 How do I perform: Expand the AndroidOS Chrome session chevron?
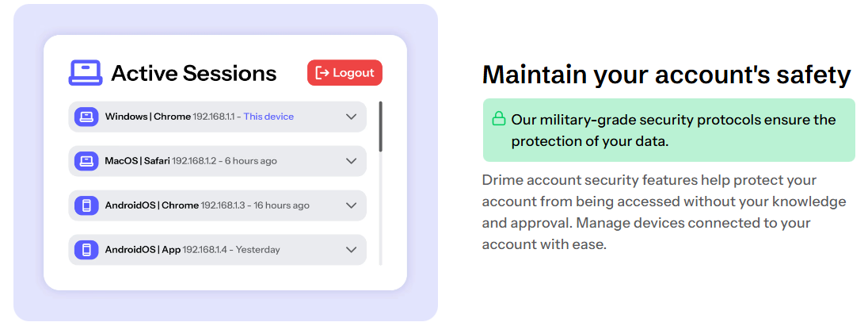pyautogui.click(x=352, y=205)
